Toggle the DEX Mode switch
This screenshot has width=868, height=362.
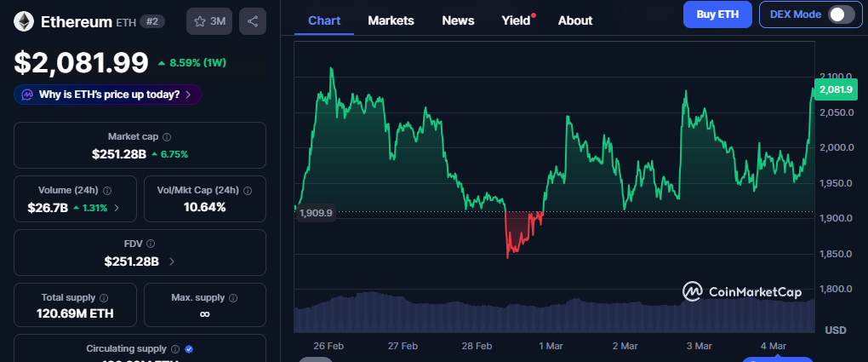[x=841, y=14]
